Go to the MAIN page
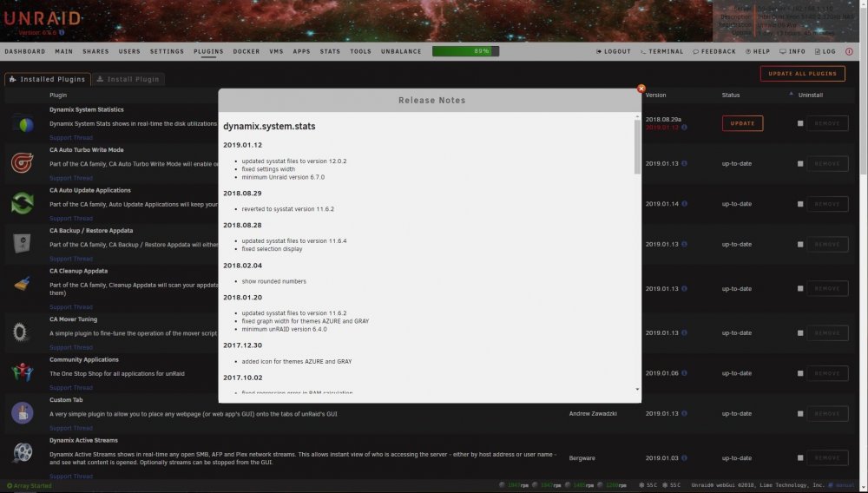Viewport: 868px width, 493px height. (63, 51)
